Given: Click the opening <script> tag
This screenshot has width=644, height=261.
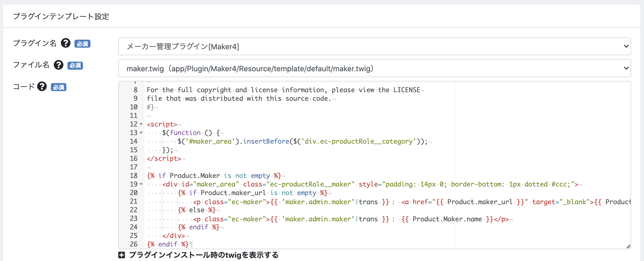Looking at the screenshot, I should (162, 124).
